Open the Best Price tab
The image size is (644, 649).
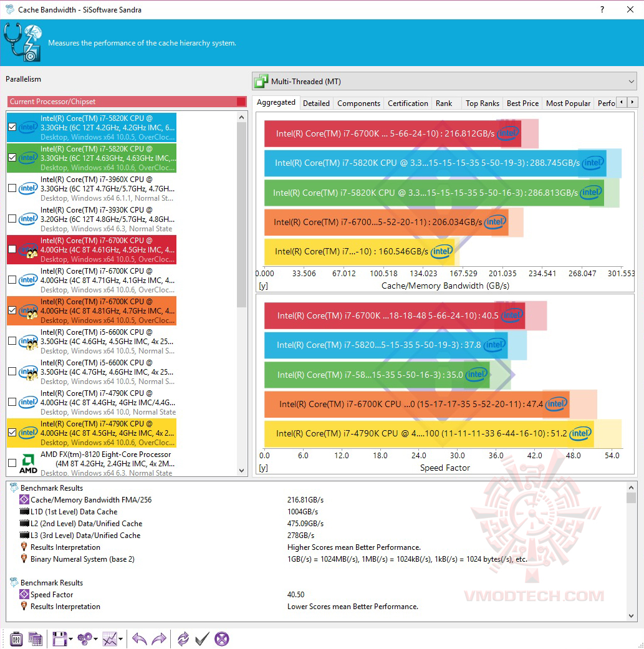point(522,103)
